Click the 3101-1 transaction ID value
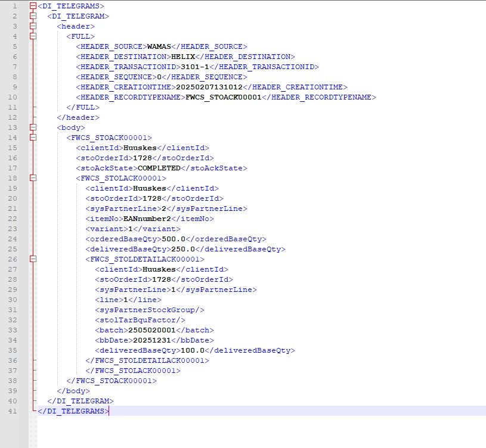The height and width of the screenshot is (448, 486). (x=195, y=67)
